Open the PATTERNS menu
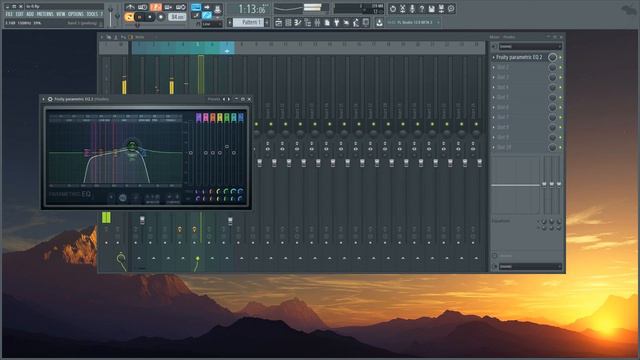 (x=45, y=14)
